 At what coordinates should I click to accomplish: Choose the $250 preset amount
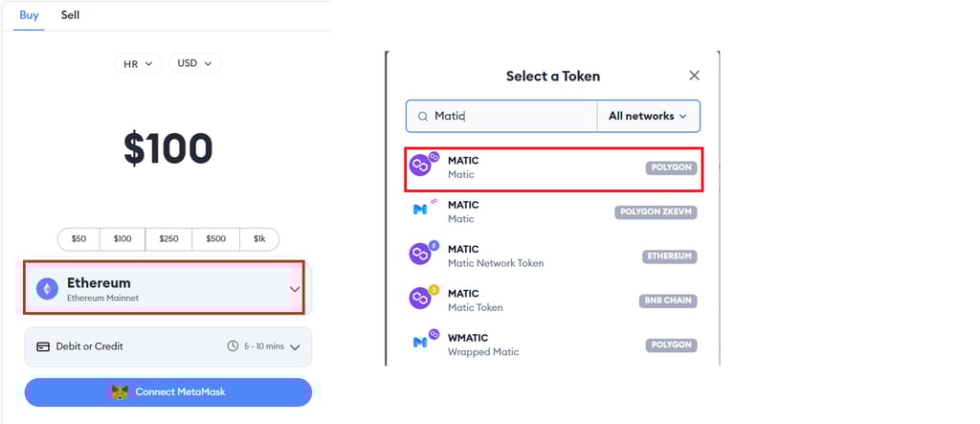click(x=168, y=239)
